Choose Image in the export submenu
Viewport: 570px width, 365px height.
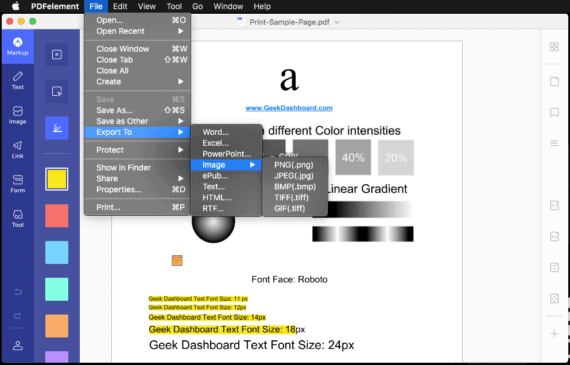click(226, 165)
